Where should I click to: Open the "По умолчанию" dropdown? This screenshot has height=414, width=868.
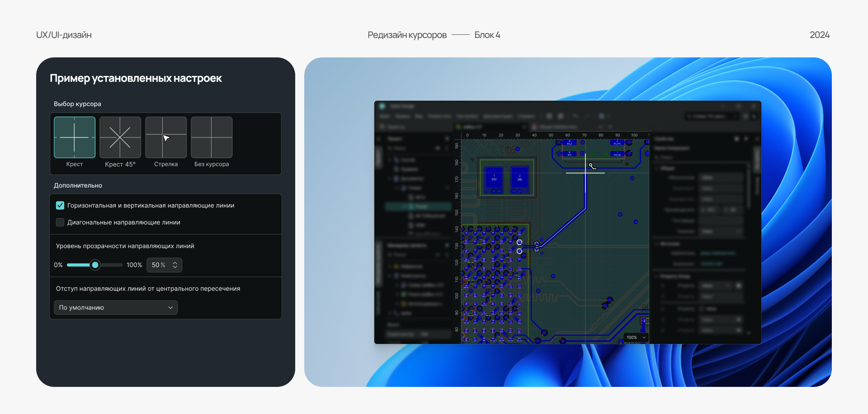(x=115, y=307)
